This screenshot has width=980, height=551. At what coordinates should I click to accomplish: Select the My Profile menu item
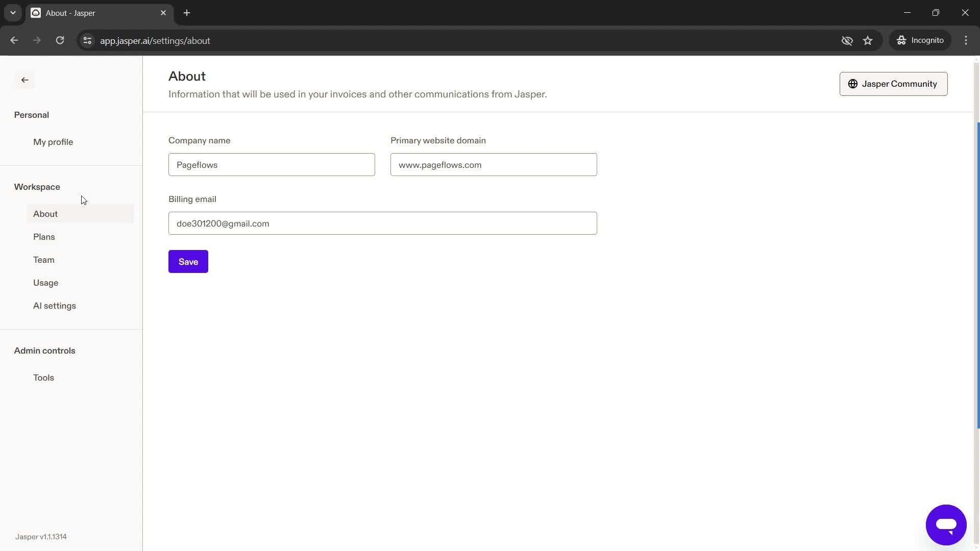tap(53, 141)
